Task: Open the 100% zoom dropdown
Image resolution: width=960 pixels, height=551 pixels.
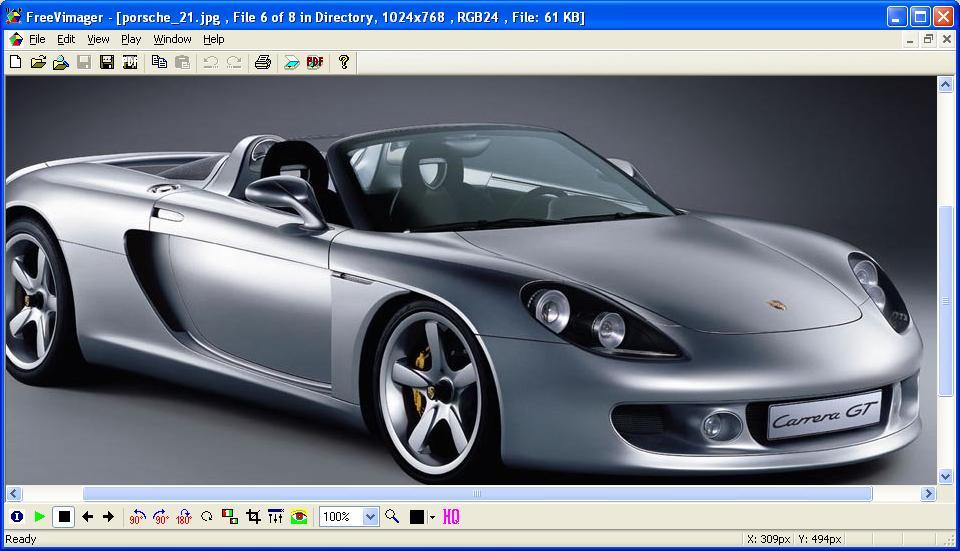Action: point(370,517)
